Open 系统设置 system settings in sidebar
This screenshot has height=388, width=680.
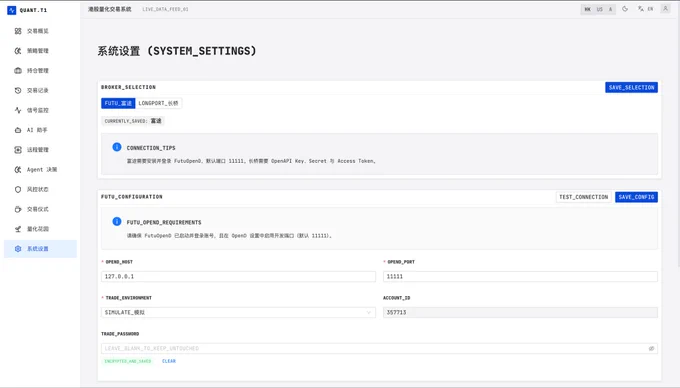[x=40, y=249]
